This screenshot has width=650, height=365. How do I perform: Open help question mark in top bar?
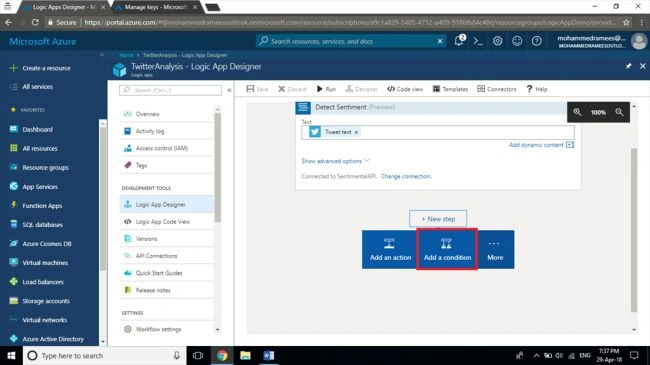[x=536, y=41]
